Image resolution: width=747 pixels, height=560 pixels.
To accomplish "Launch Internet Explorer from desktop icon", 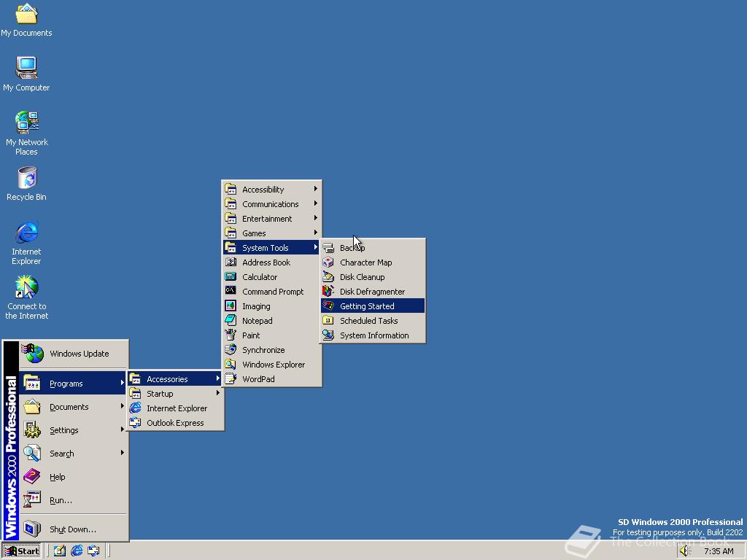I will 26,243.
